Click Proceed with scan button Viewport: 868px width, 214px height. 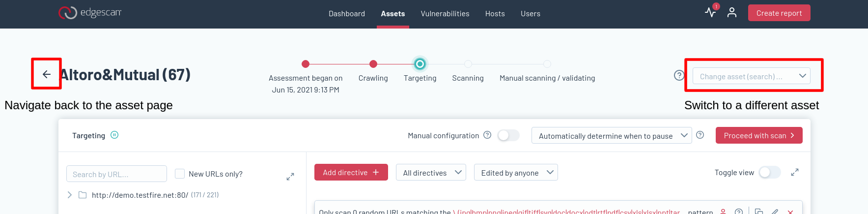coord(759,135)
